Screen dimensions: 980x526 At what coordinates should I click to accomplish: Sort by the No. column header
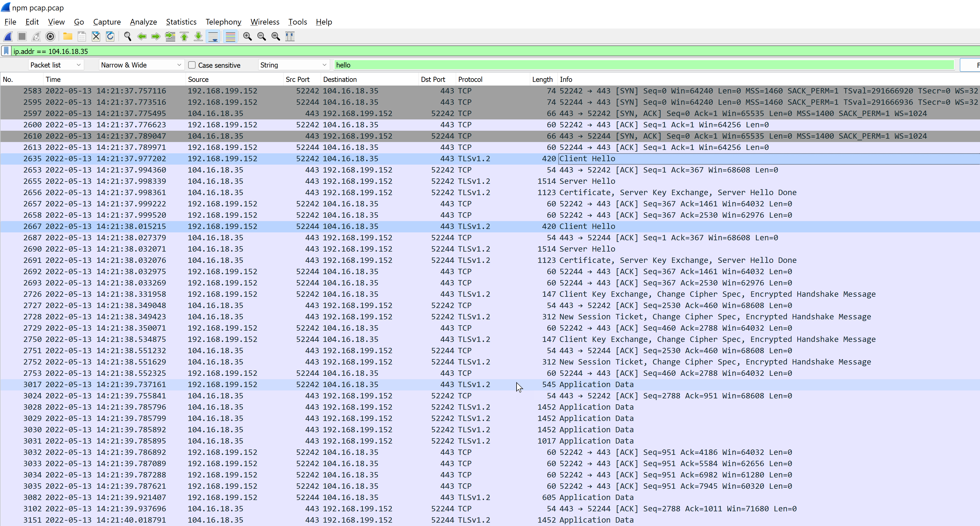[22, 79]
